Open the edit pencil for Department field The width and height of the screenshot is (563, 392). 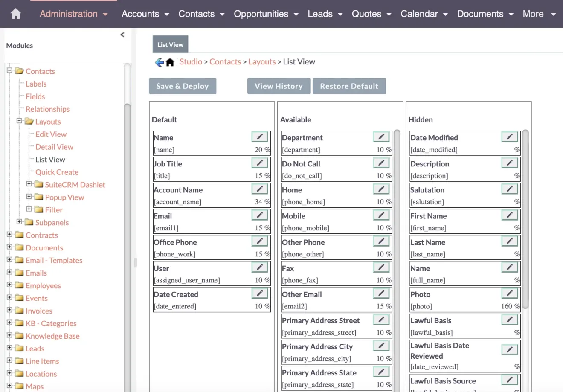(x=381, y=136)
